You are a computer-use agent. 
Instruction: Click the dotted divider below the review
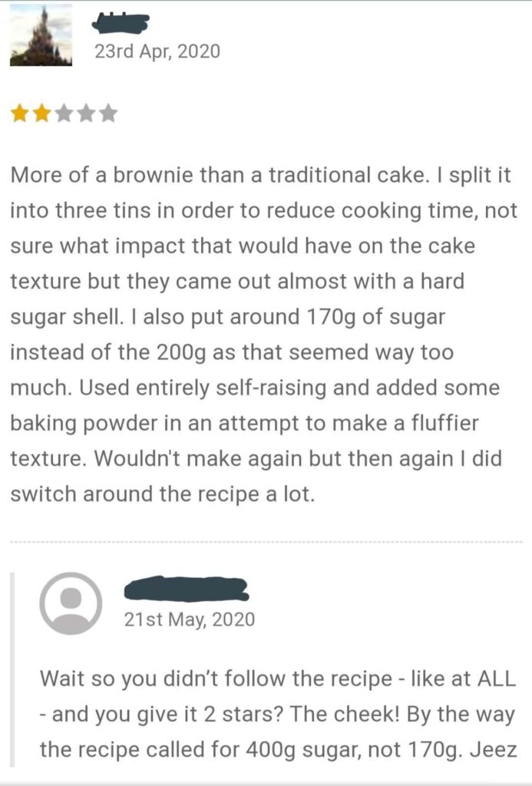266,543
